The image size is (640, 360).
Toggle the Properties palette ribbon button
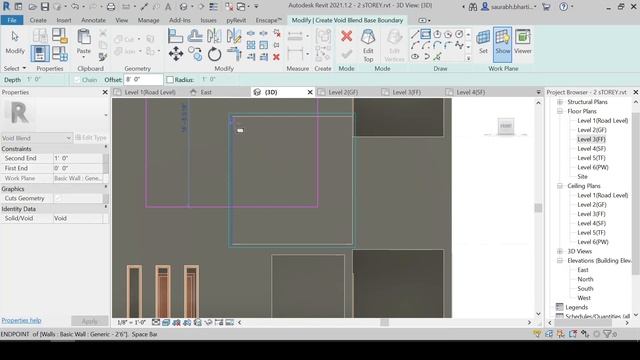tap(40, 53)
